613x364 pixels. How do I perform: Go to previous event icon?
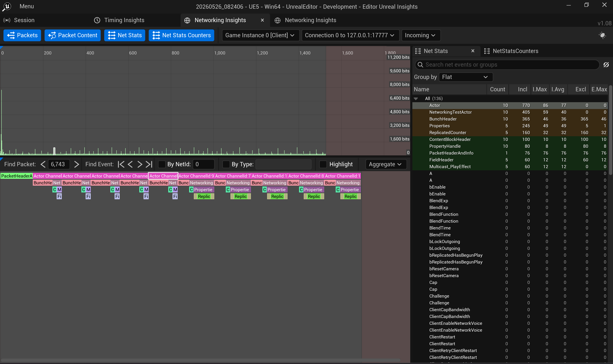pyautogui.click(x=130, y=164)
